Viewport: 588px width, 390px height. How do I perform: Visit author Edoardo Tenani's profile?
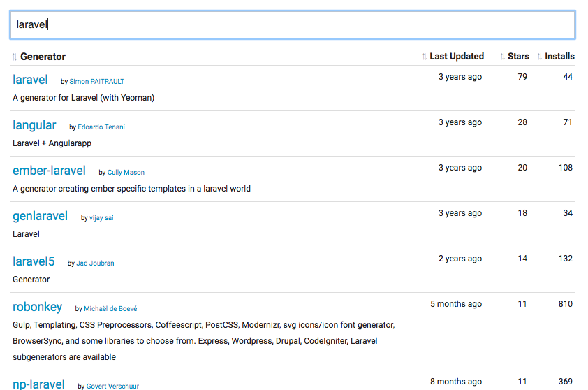[101, 127]
